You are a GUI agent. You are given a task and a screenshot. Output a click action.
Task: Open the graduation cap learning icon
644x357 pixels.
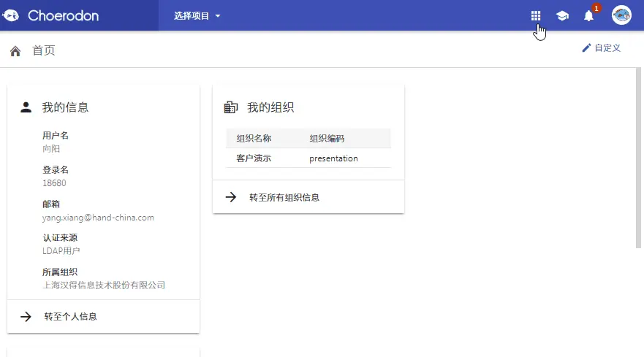point(562,16)
